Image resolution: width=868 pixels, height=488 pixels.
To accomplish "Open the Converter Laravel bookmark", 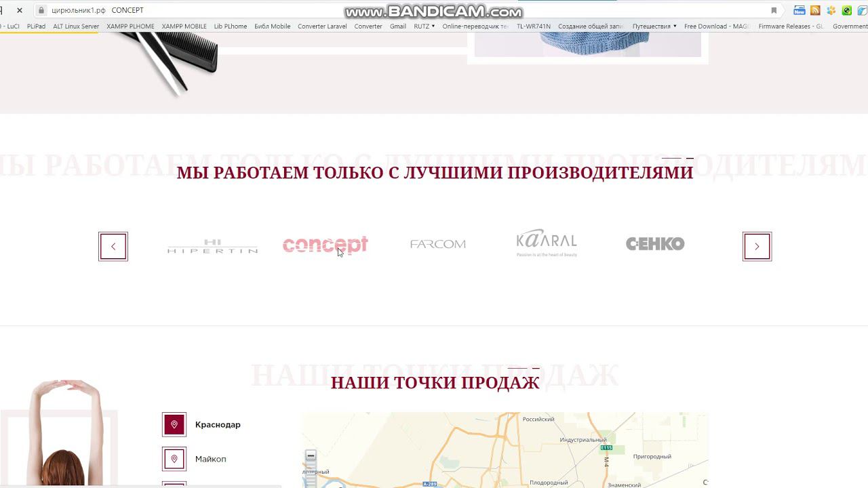I will point(322,26).
